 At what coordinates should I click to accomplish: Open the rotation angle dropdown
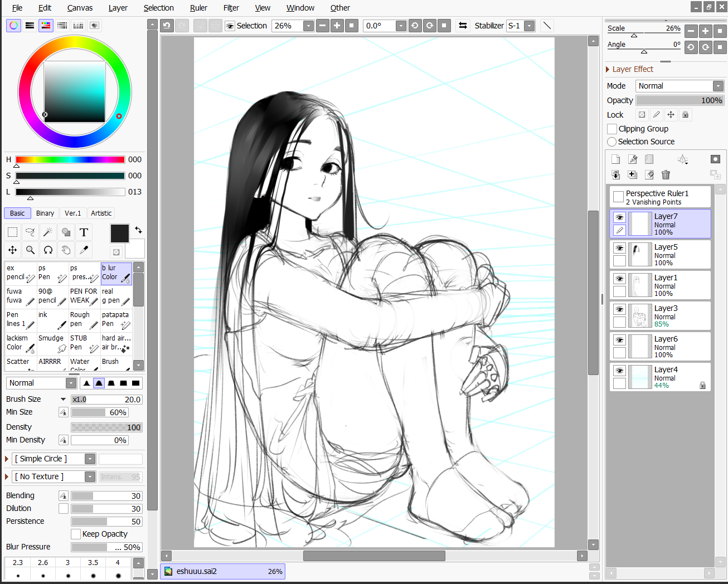click(x=401, y=26)
